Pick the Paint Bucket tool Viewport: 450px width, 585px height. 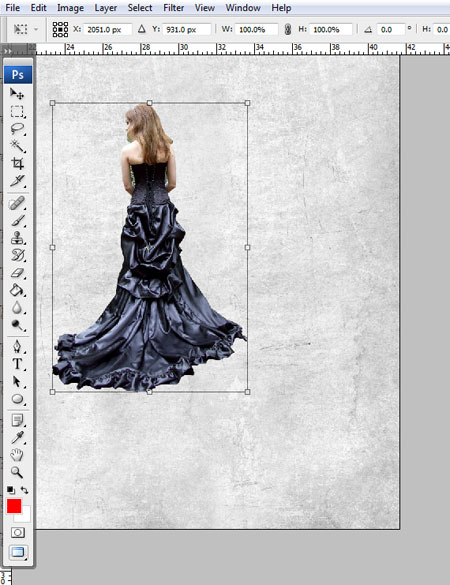point(17,290)
